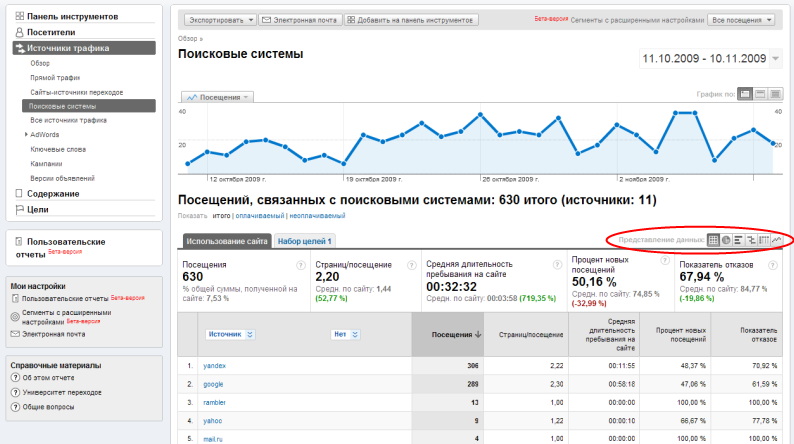The height and width of the screenshot is (444, 794).
Task: Open help for Показатель отказов metric
Action: coord(773,265)
